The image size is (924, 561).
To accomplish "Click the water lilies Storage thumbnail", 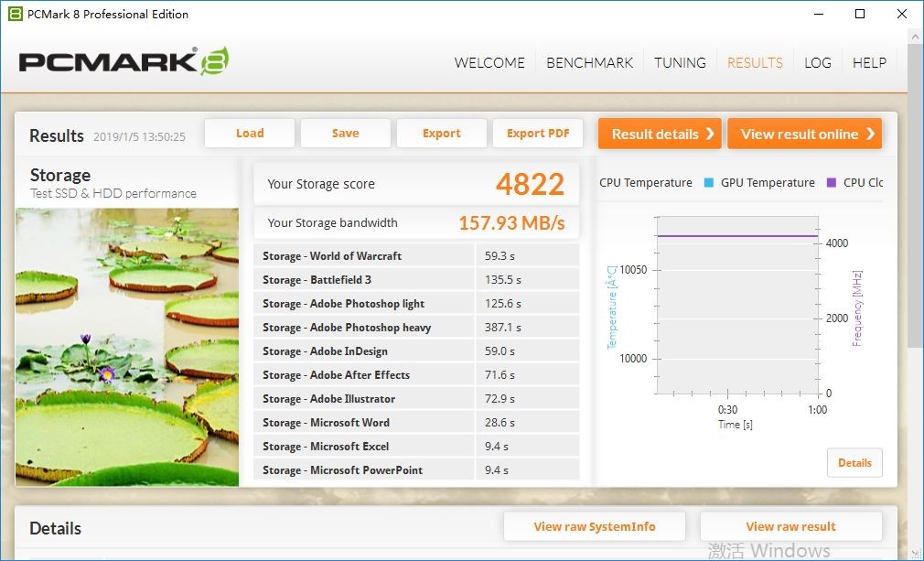I will [127, 347].
